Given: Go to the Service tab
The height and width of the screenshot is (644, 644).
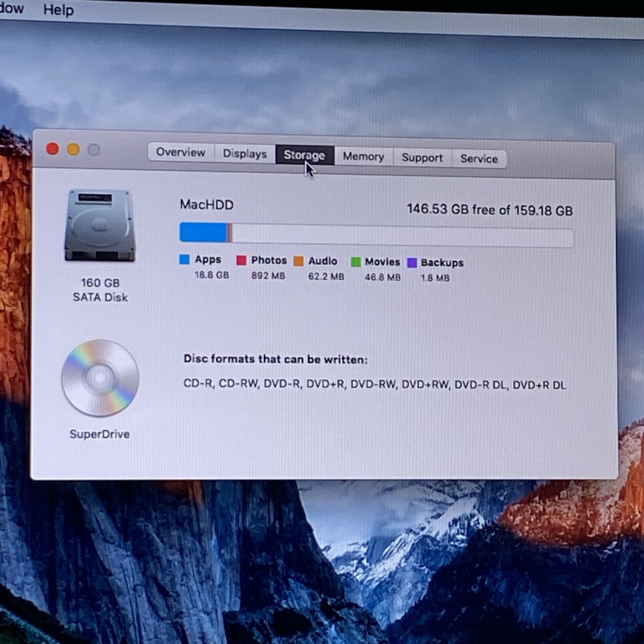Looking at the screenshot, I should pyautogui.click(x=479, y=159).
